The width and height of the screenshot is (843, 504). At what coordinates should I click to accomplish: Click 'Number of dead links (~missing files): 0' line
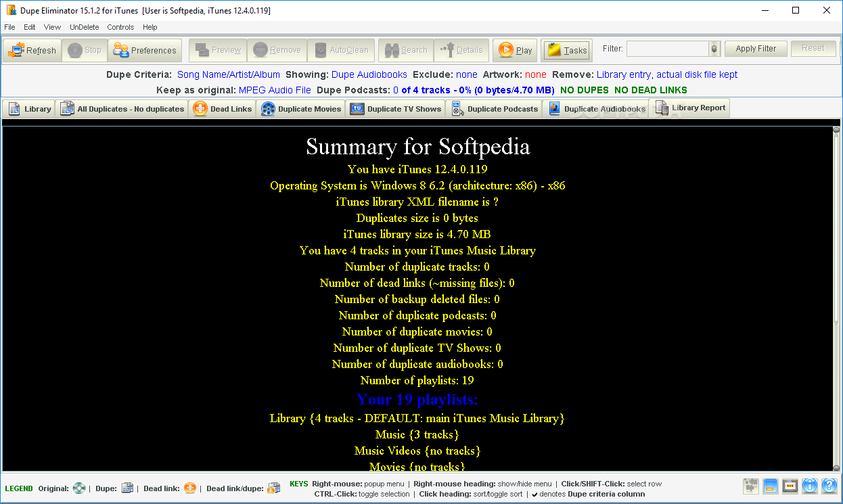point(417,283)
